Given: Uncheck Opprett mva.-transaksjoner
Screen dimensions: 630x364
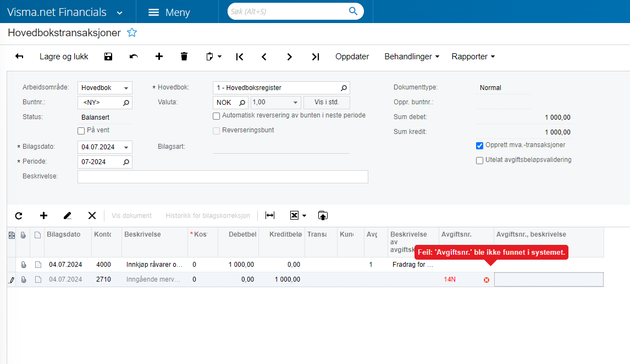Looking at the screenshot, I should tap(479, 145).
